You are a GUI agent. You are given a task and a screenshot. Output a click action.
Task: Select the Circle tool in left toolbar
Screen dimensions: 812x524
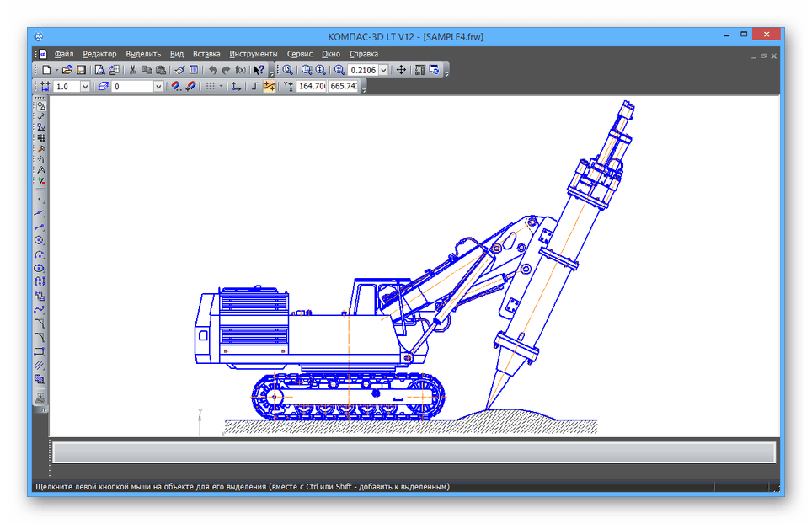point(40,240)
